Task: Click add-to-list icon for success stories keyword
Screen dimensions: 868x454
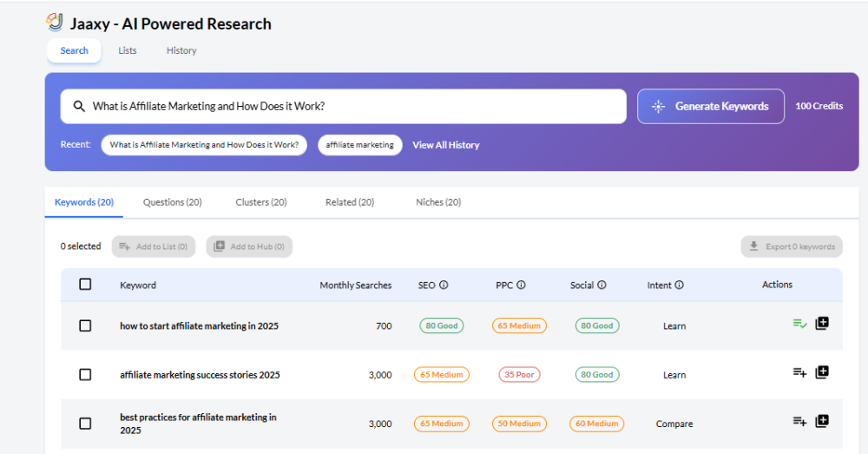Action: coord(799,372)
